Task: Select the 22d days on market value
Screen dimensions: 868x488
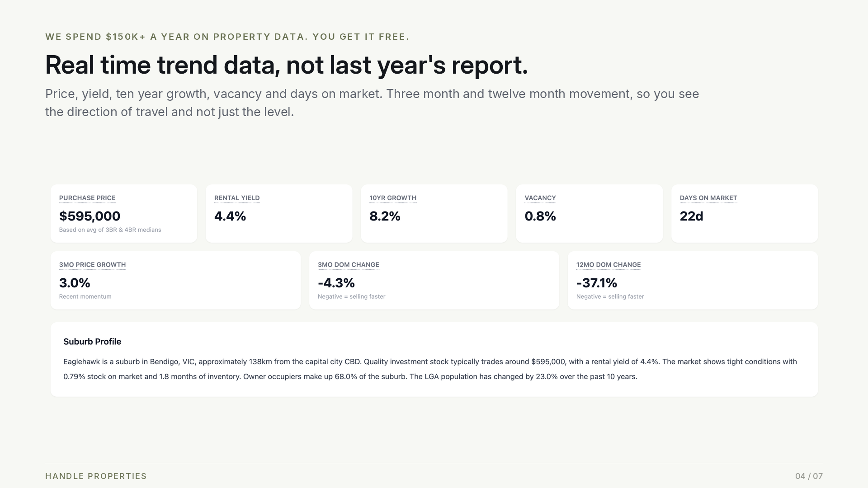Action: click(x=691, y=216)
